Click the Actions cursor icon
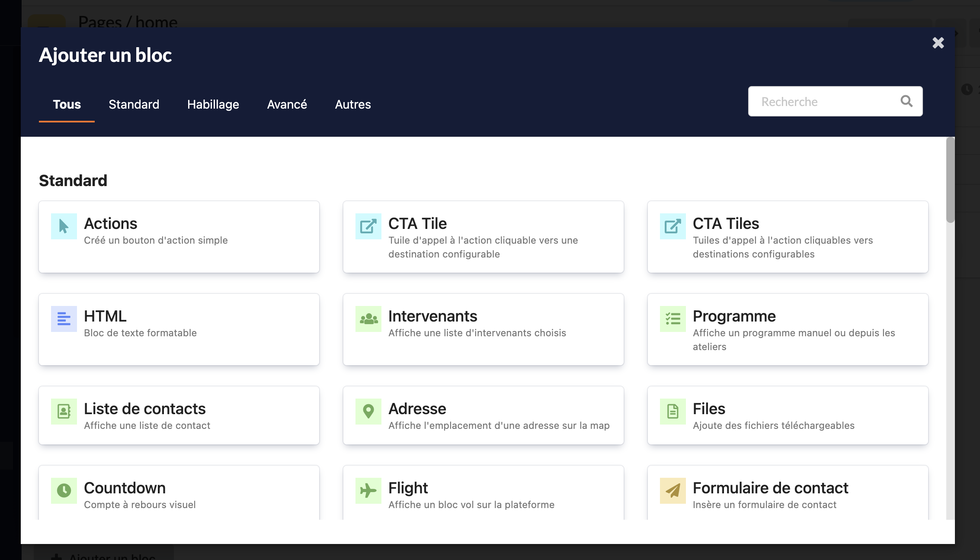 click(64, 226)
